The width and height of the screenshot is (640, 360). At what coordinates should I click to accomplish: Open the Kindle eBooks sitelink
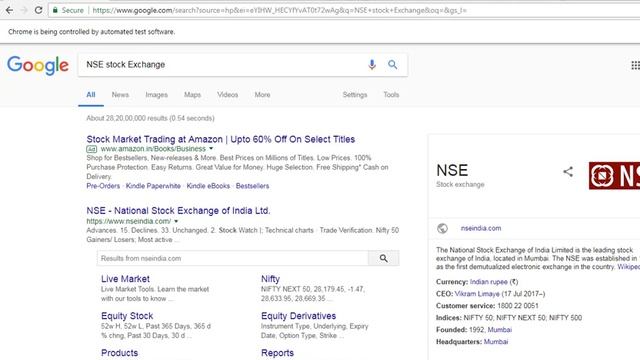pos(208,186)
